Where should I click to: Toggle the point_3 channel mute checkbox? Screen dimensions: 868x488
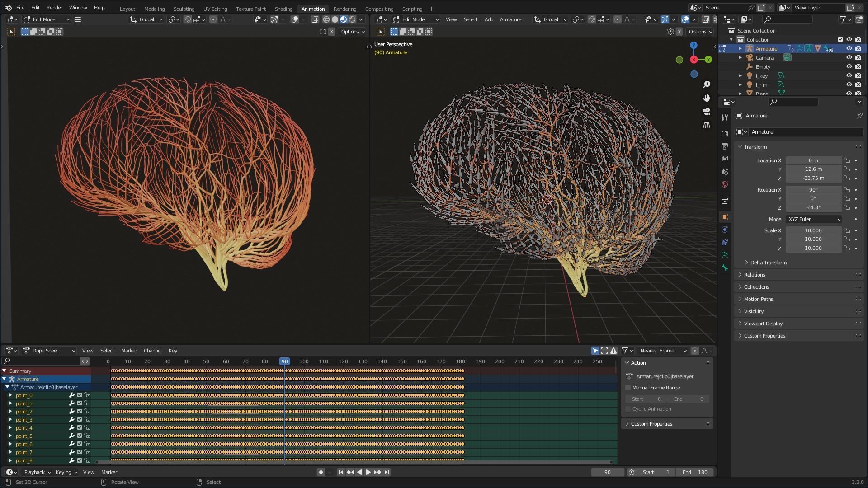[x=80, y=420]
